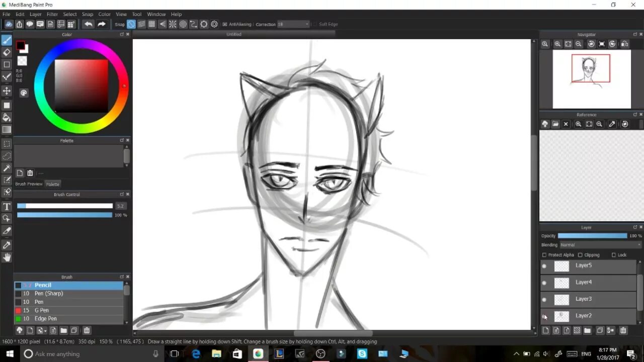Select the Hand tool

point(7,257)
